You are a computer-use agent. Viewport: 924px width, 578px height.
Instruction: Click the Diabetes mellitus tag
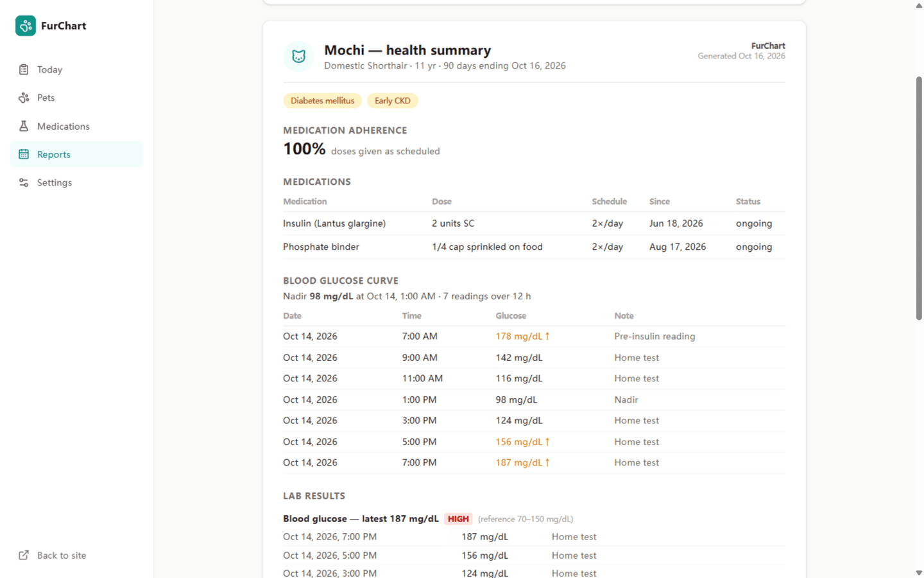[x=322, y=101]
